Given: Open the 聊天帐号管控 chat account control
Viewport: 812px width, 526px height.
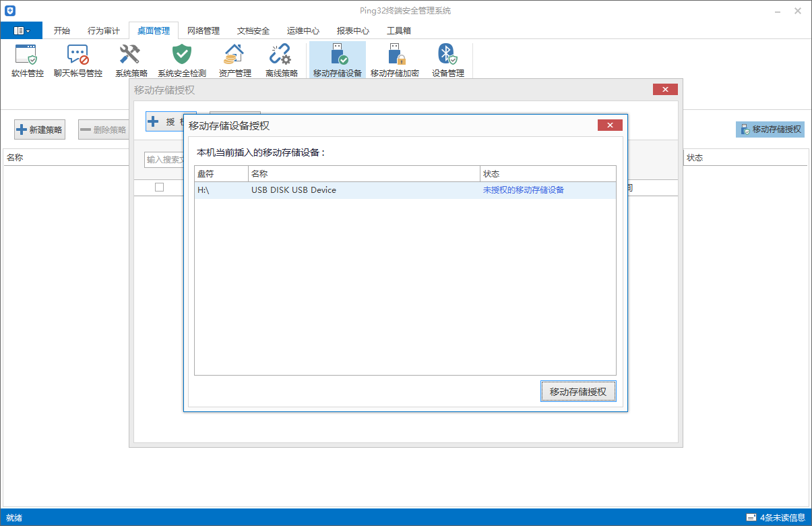Looking at the screenshot, I should pos(78,61).
